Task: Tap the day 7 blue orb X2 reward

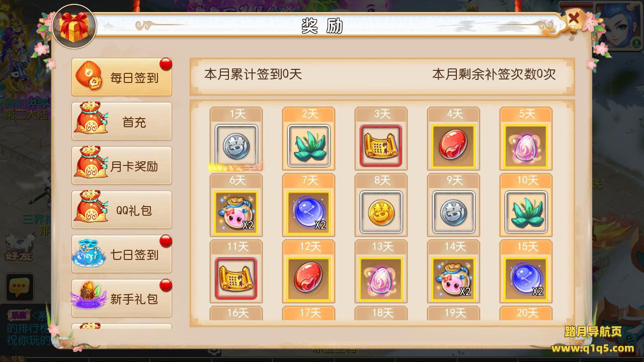Action: pos(308,212)
